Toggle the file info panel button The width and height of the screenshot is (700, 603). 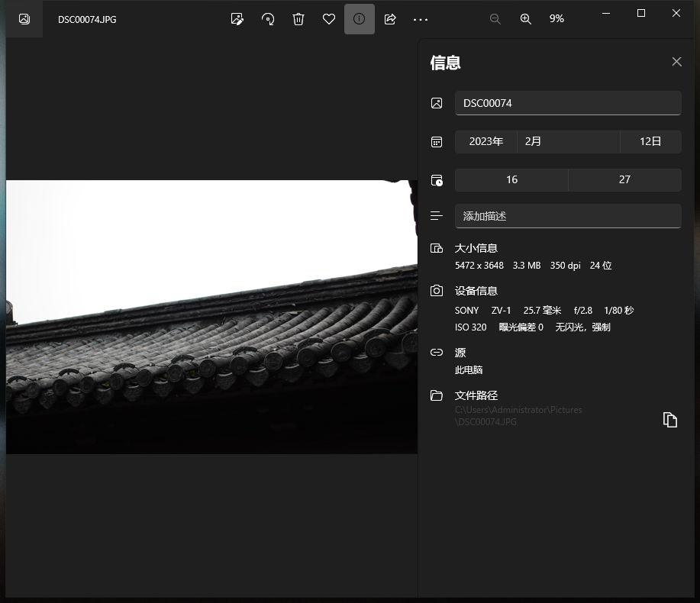click(x=360, y=19)
